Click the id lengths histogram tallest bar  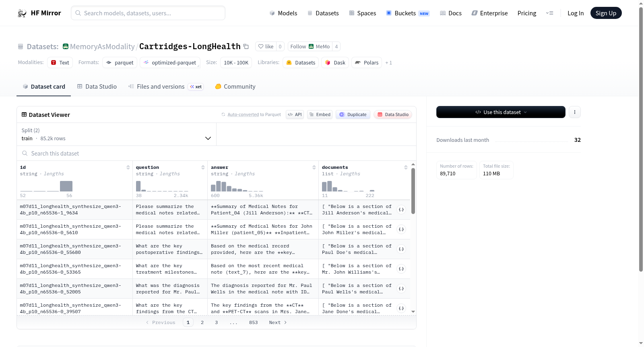(x=66, y=186)
